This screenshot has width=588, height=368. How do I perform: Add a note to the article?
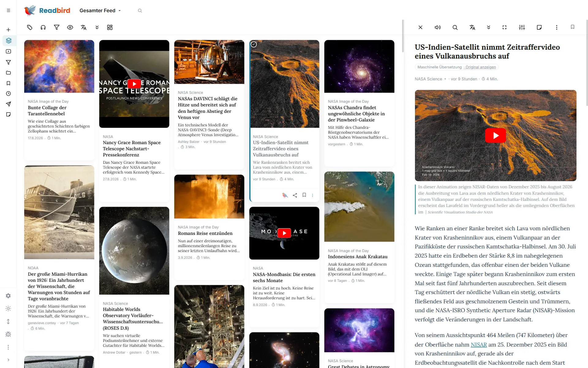539,27
